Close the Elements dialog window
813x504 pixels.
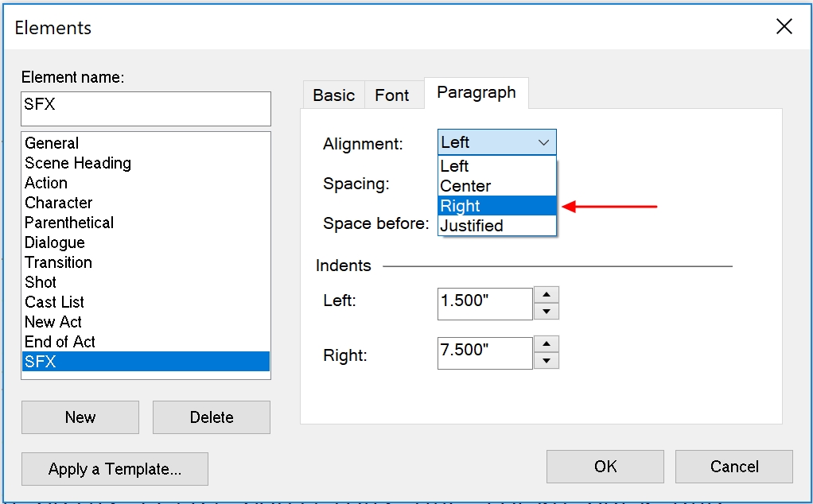coord(784,26)
